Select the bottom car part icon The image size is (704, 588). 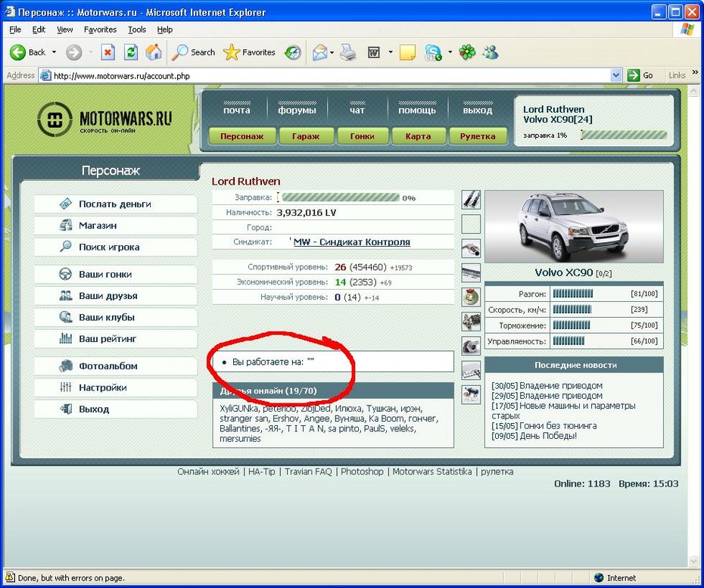[x=471, y=394]
